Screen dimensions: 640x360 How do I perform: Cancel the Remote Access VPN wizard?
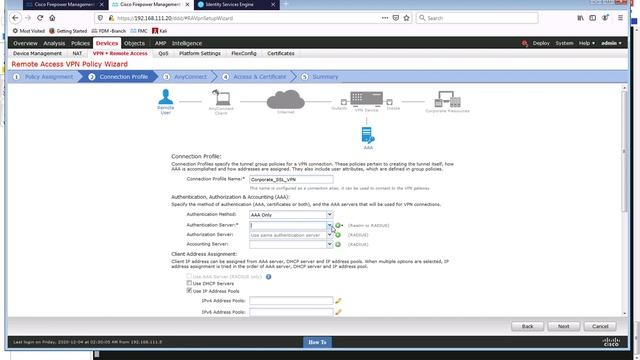(600, 326)
